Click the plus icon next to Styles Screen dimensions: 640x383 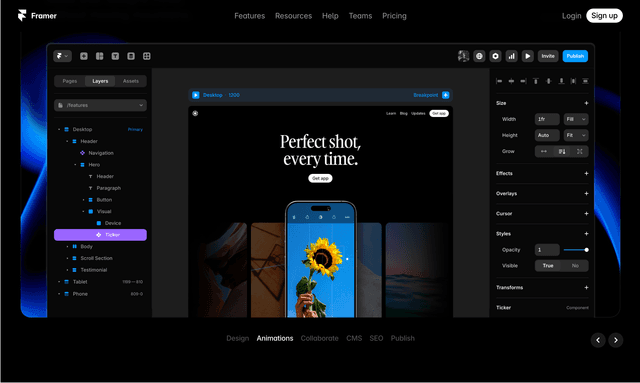click(586, 234)
